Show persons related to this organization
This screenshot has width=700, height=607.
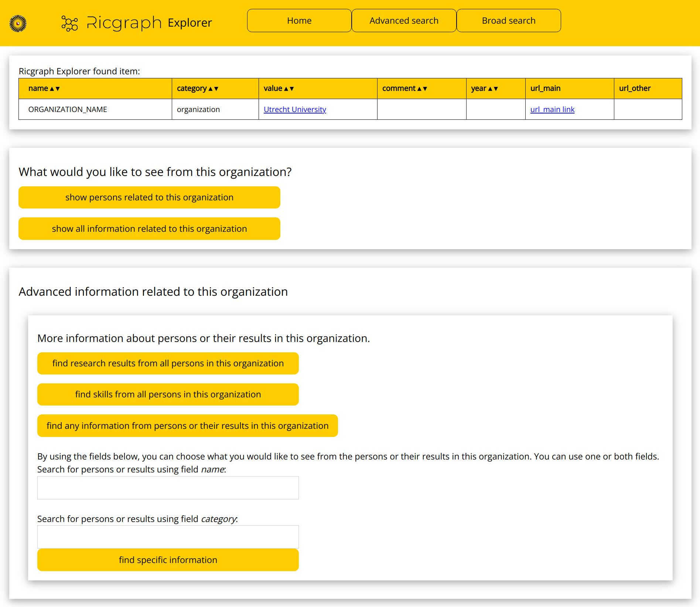(x=149, y=197)
